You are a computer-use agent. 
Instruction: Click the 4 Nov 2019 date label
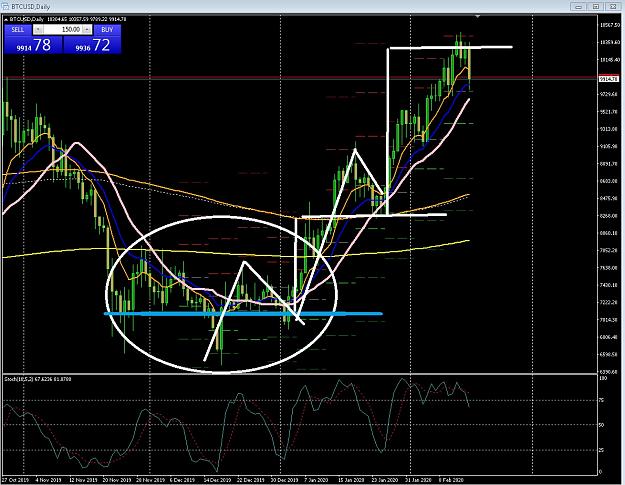(x=48, y=480)
